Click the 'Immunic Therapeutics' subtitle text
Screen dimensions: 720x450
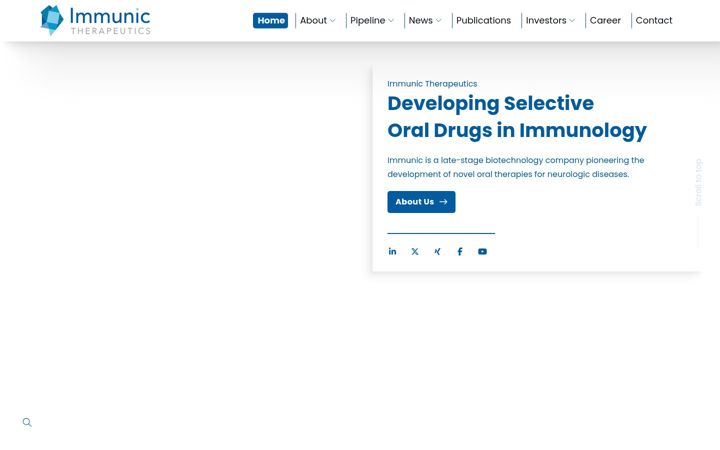[x=432, y=84]
